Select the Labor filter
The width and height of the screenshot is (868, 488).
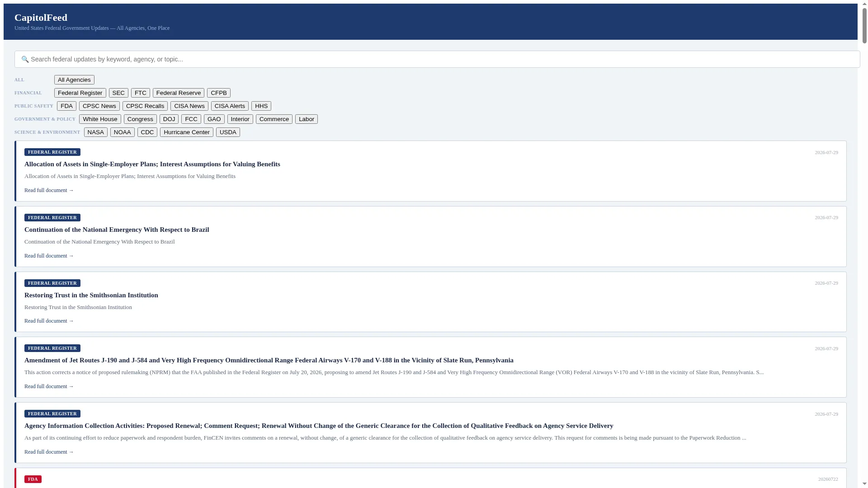click(x=307, y=119)
